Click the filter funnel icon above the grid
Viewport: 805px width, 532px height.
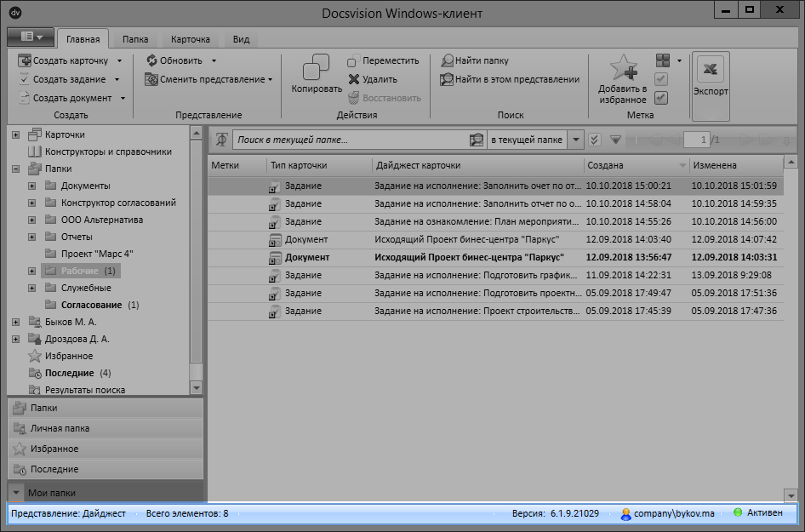(615, 138)
